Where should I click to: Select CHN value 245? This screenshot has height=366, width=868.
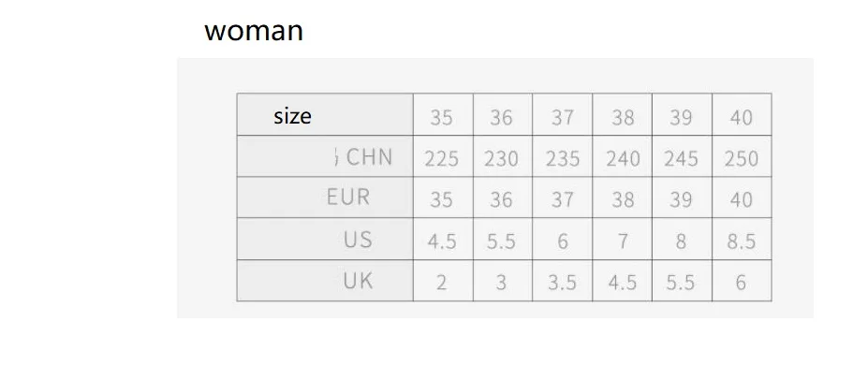click(681, 159)
